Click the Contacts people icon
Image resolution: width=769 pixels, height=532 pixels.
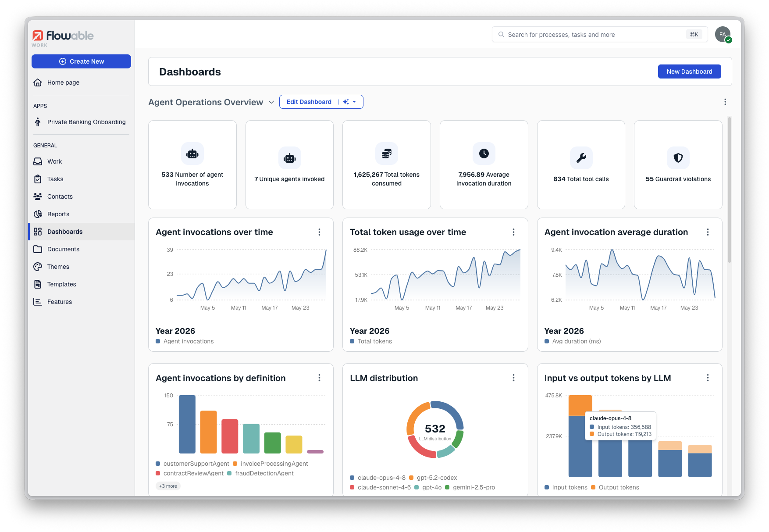pos(38,196)
